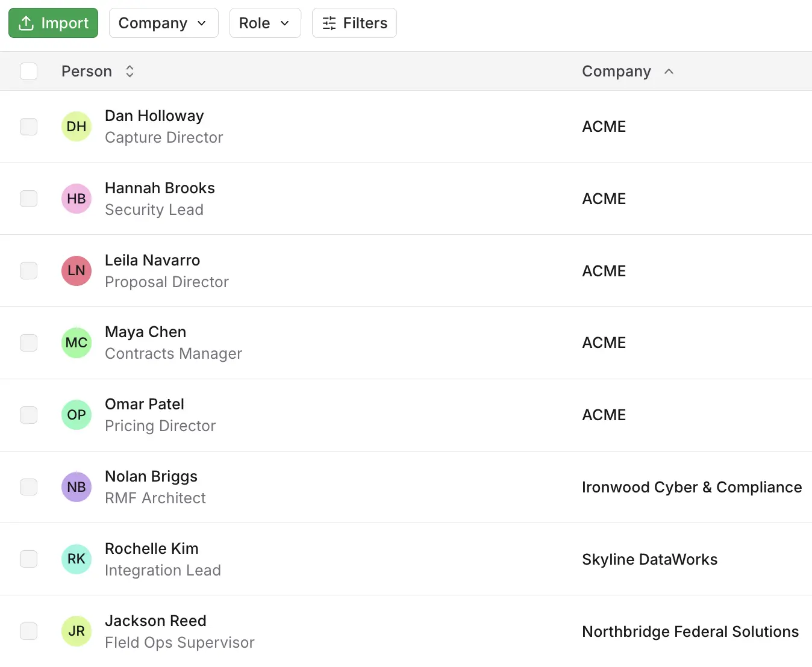Click the Filters button
812x667 pixels.
354,23
